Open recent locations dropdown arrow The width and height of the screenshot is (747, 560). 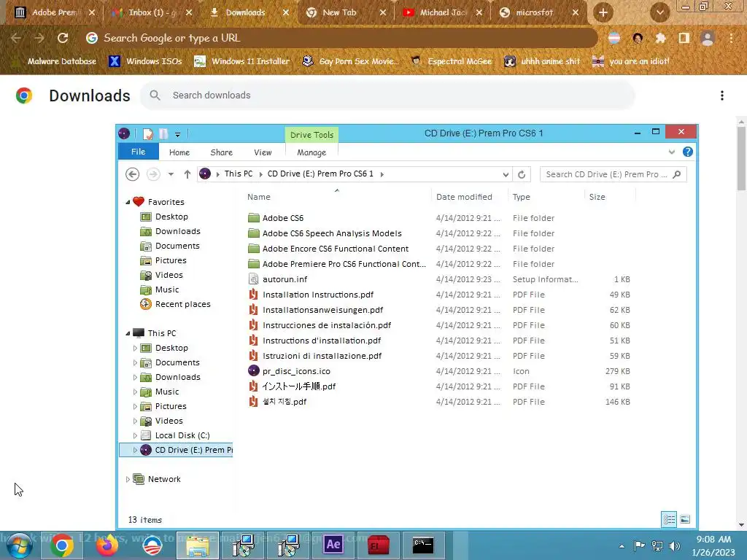[171, 174]
